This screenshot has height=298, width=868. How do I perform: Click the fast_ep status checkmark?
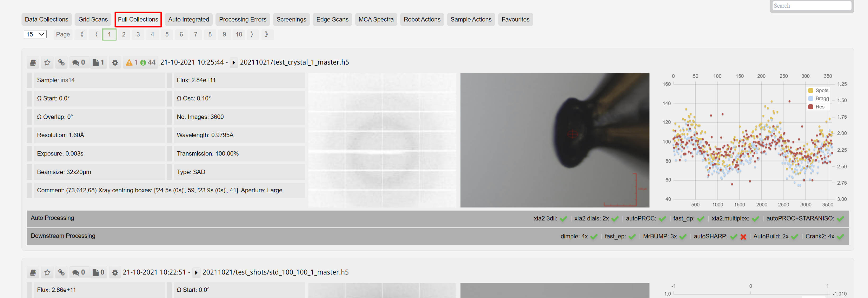632,237
